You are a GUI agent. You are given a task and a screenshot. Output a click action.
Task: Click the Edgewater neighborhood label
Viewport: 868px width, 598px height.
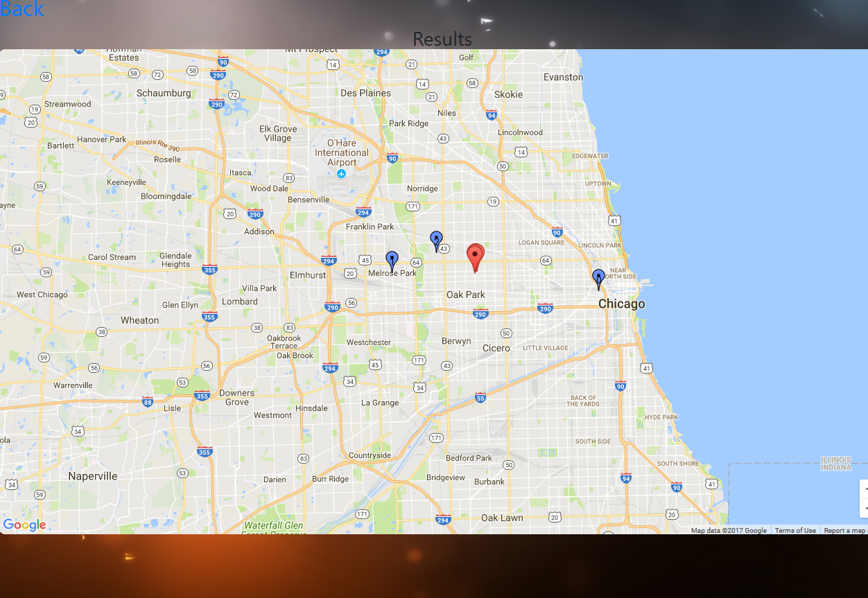pyautogui.click(x=591, y=156)
